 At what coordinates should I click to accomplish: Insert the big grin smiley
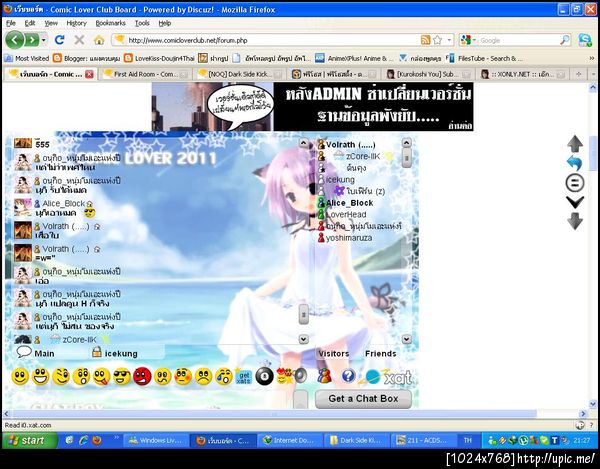[40, 377]
